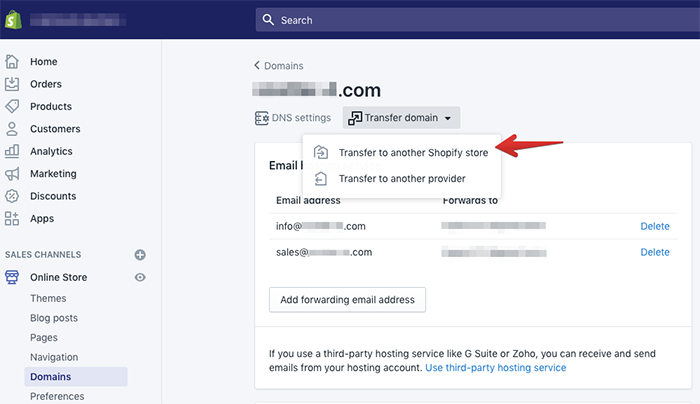The image size is (700, 404).
Task: Click the Apps grid icon
Action: coord(12,218)
